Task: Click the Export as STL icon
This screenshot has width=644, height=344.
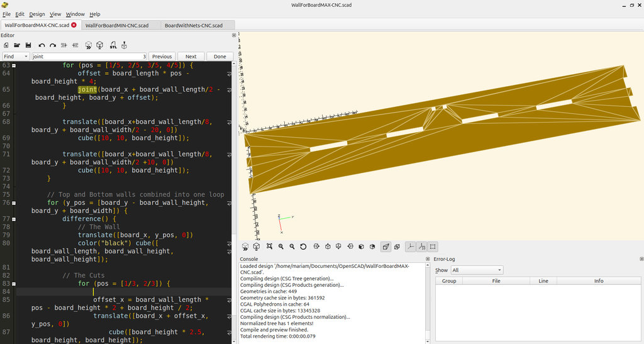Action: 113,45
